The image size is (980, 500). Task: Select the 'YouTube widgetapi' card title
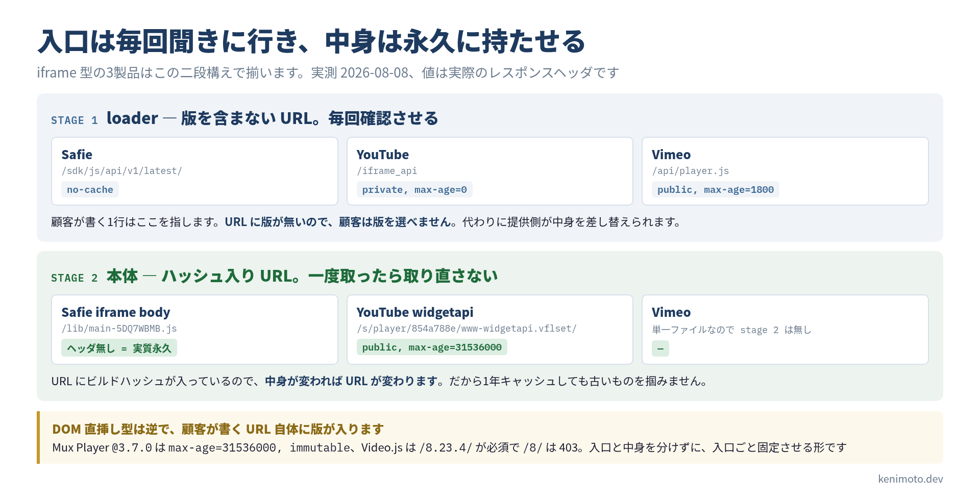[415, 312]
